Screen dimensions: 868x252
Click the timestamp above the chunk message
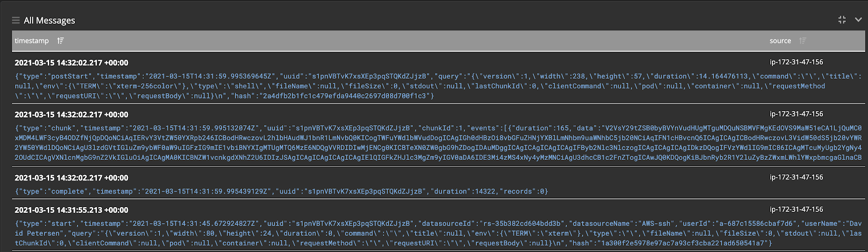72,114
